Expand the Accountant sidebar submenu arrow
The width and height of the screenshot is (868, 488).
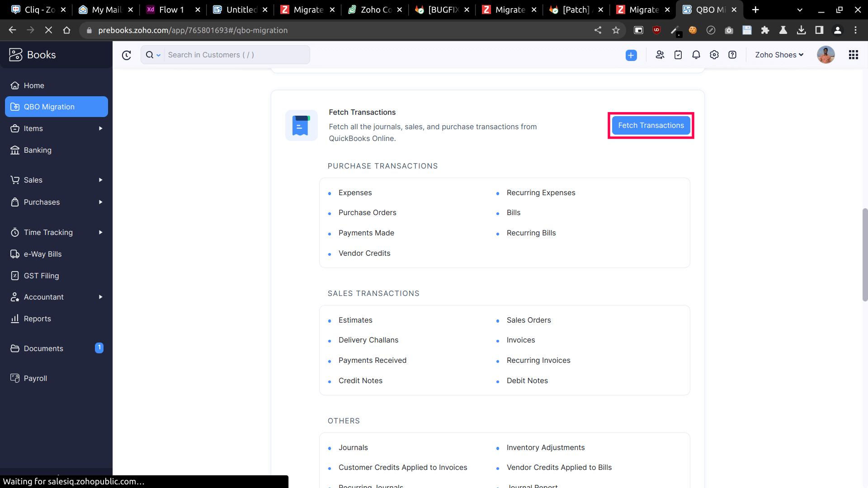click(x=100, y=297)
